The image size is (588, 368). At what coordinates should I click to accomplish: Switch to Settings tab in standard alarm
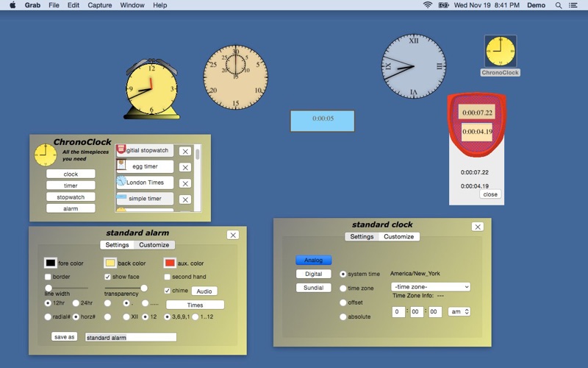pyautogui.click(x=117, y=245)
